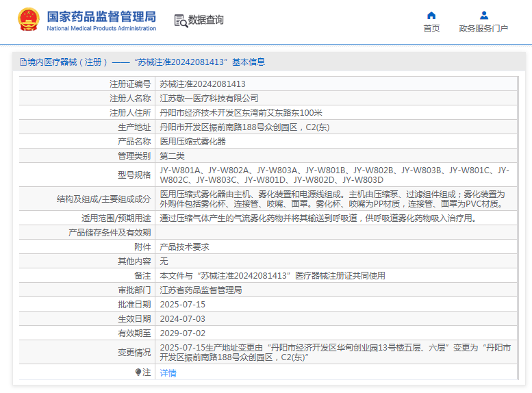
Task: Click the 结构及组成/主要组成成分 label
Action: tap(103, 199)
